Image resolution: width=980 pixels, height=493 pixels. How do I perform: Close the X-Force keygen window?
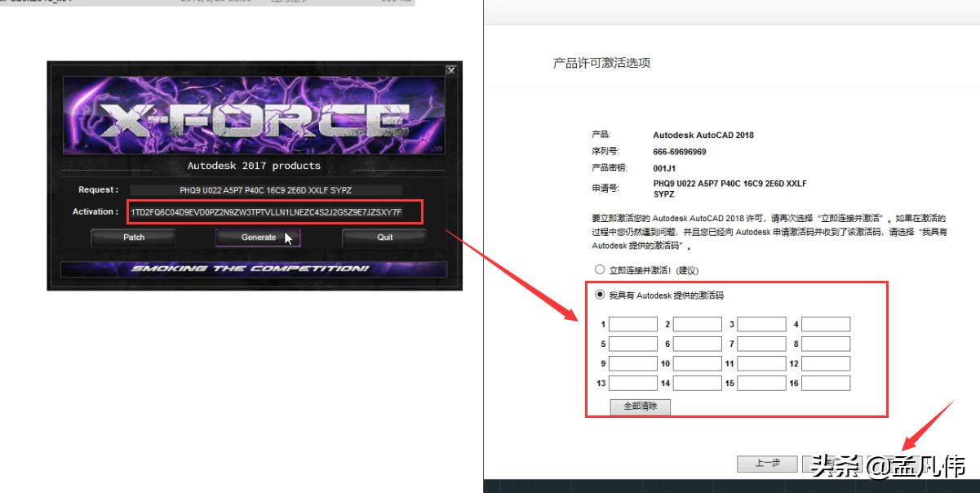451,70
